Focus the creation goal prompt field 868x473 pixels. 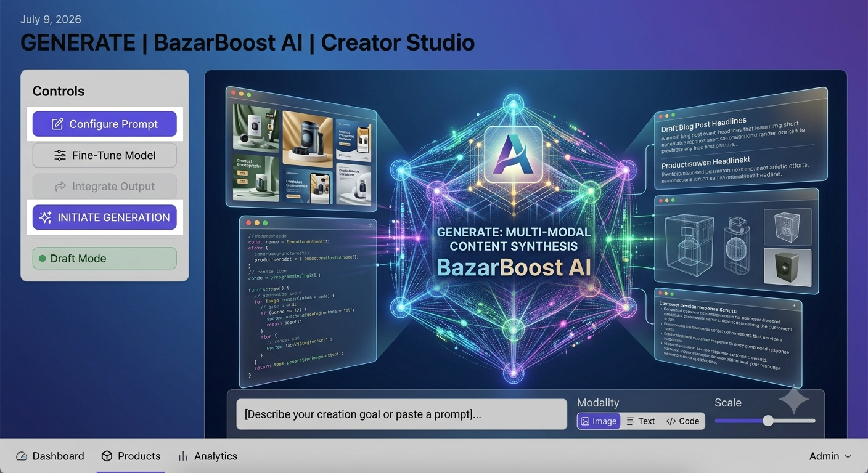pyautogui.click(x=401, y=414)
